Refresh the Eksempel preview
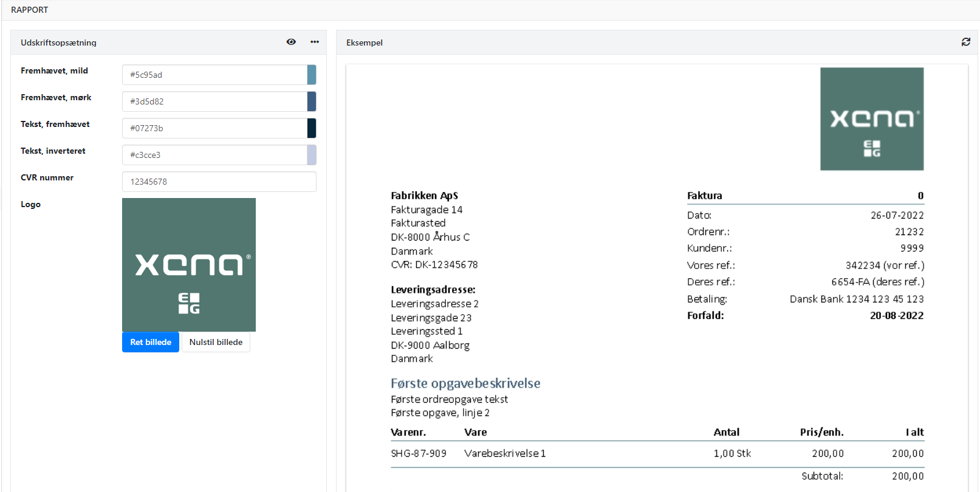The height and width of the screenshot is (492, 980). (x=965, y=42)
